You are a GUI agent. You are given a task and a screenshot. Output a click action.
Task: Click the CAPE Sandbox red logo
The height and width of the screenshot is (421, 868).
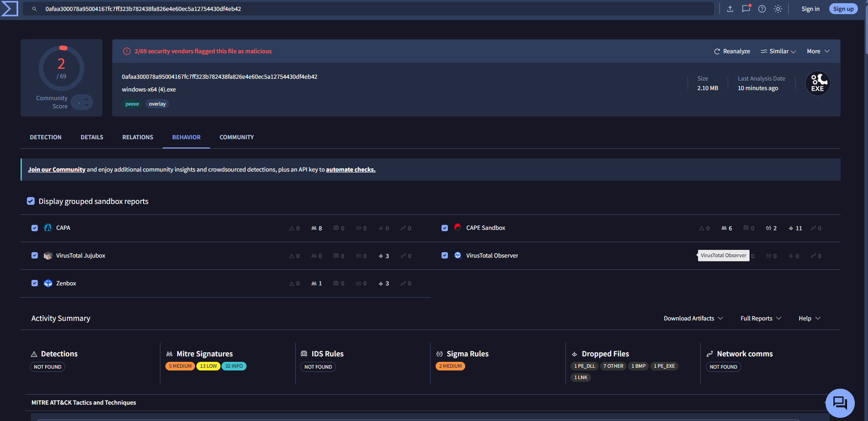458,228
